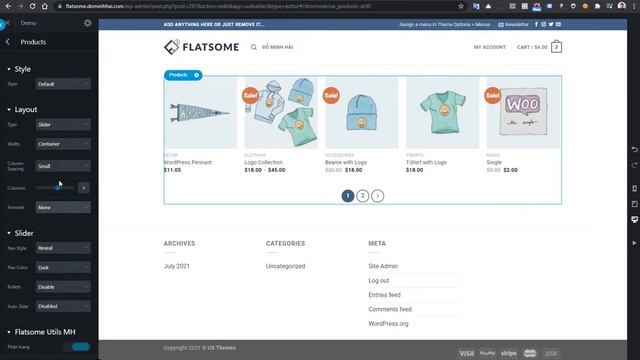This screenshot has height=360, width=640.
Task: Open the Logo Collection product image
Action: tap(281, 113)
